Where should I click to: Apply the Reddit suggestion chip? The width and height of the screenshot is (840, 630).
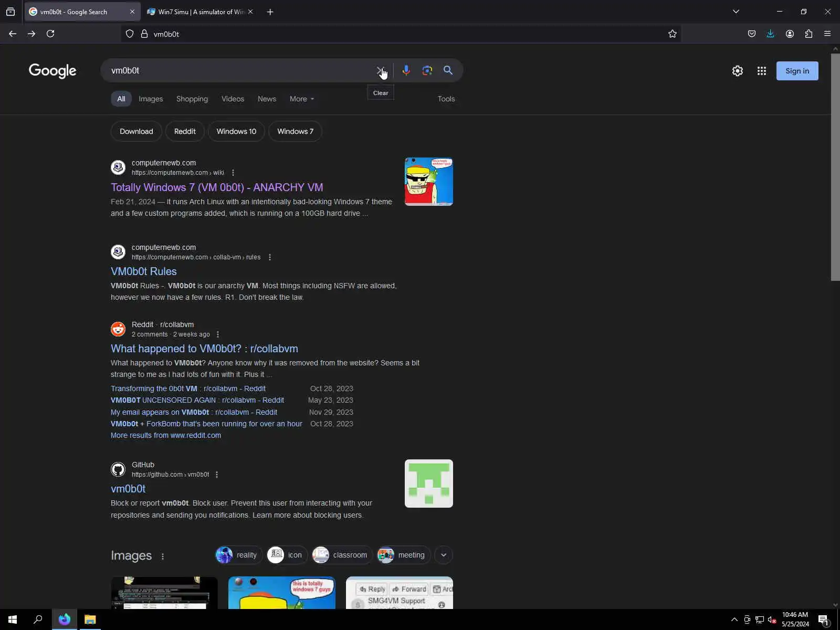pyautogui.click(x=185, y=131)
